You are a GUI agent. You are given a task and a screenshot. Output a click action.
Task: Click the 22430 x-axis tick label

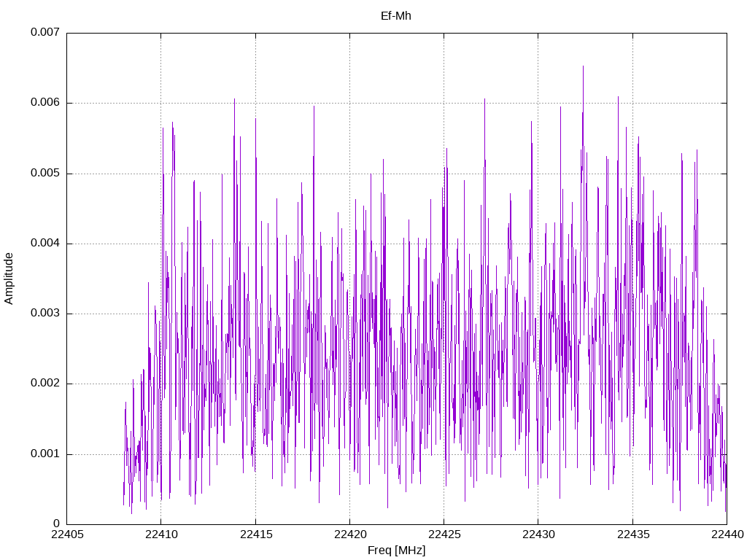(x=539, y=534)
